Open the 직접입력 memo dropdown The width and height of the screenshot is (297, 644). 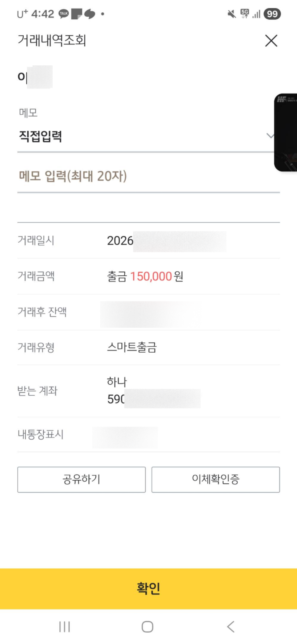click(x=146, y=136)
